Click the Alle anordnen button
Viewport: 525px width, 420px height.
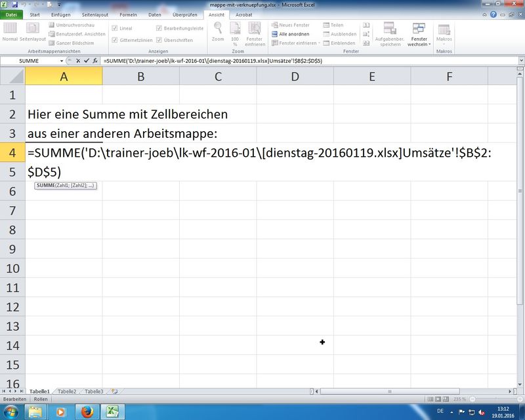click(x=289, y=34)
